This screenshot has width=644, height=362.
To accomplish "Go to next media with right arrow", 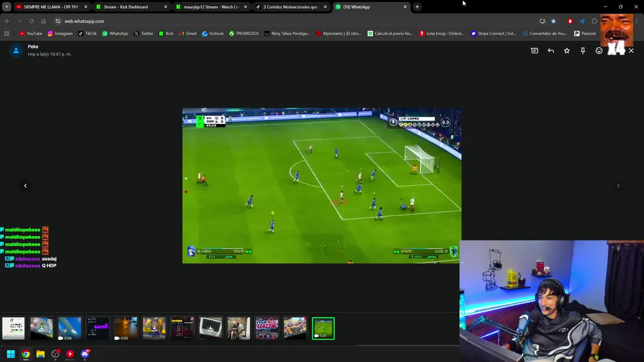I will coord(618,186).
